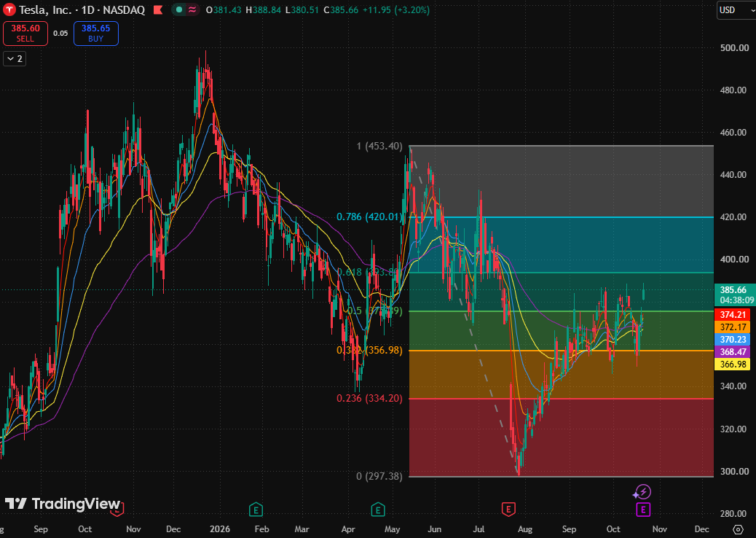Click the BUY button at 385.65
Image resolution: width=756 pixels, height=538 pixels.
point(96,34)
